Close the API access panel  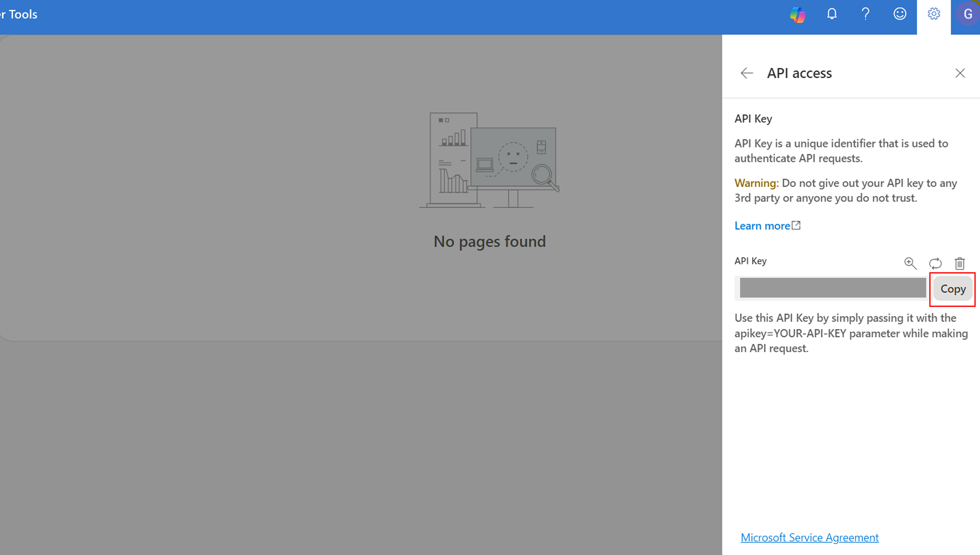(x=960, y=73)
